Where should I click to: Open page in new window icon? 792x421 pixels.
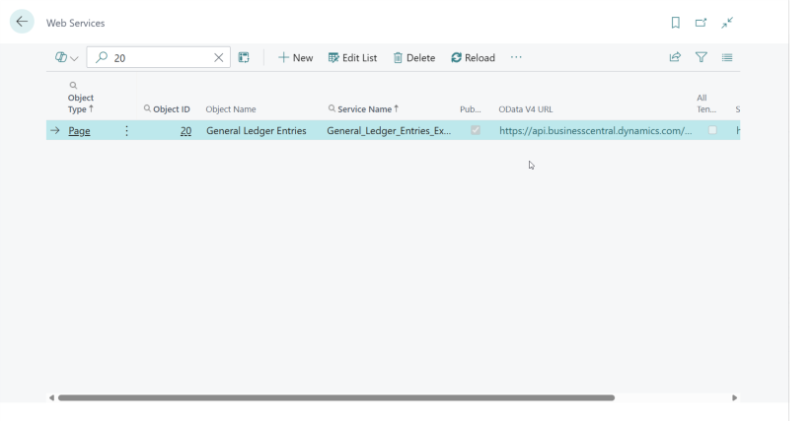701,22
